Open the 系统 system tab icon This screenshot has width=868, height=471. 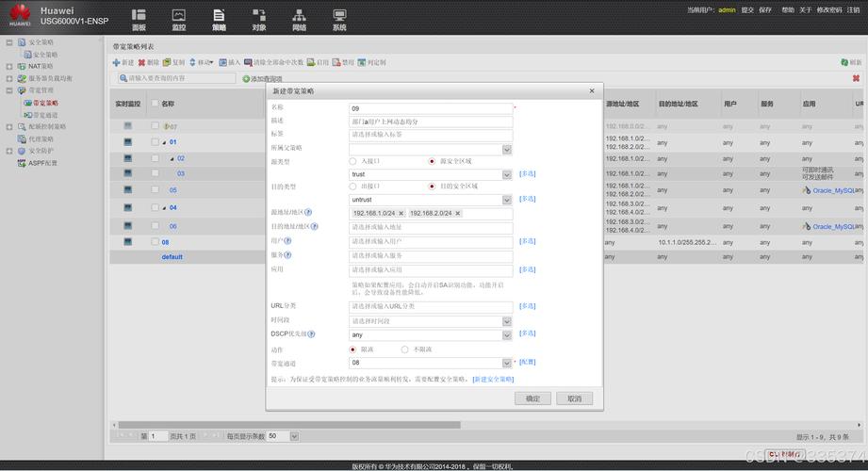click(x=339, y=20)
